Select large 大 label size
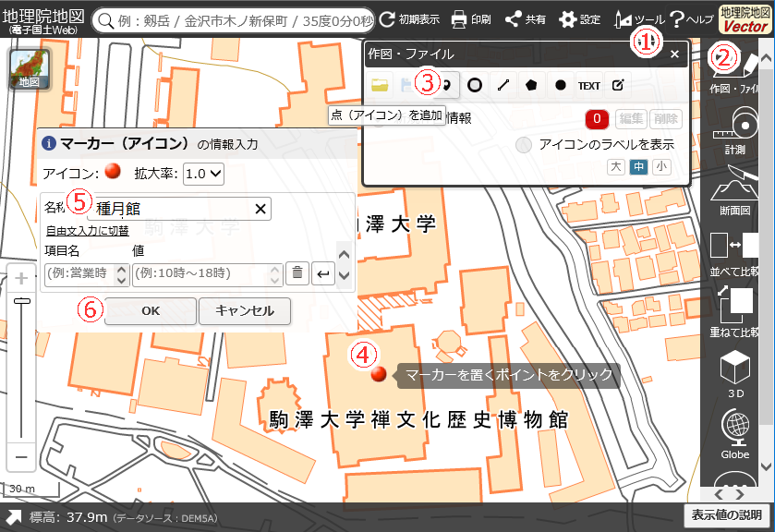 (x=616, y=166)
